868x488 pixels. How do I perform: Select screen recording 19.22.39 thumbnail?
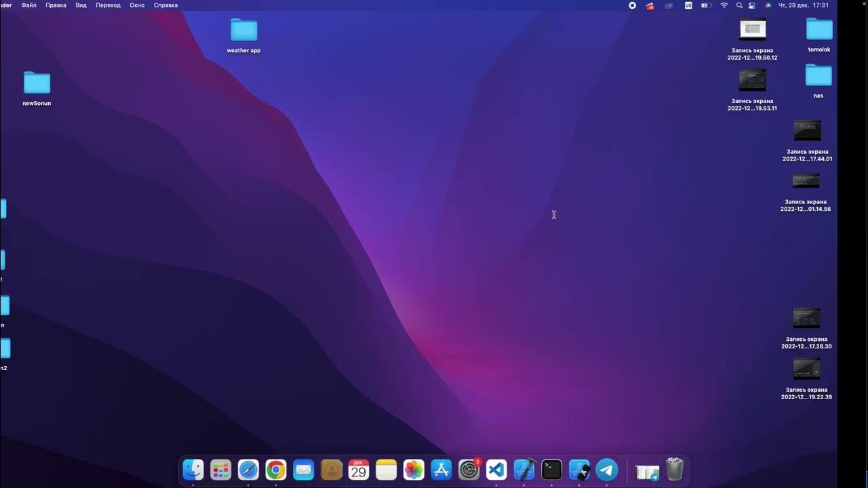point(806,369)
